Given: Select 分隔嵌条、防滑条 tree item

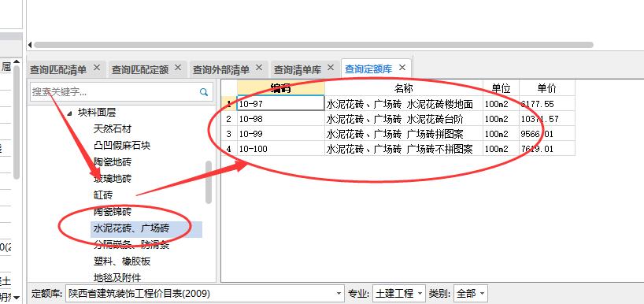Looking at the screenshot, I should [131, 245].
